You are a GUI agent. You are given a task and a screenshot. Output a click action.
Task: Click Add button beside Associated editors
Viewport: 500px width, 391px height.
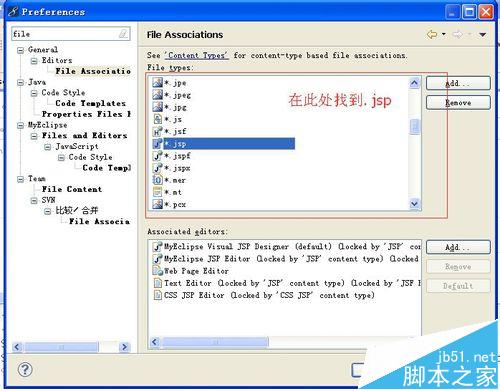click(x=458, y=247)
